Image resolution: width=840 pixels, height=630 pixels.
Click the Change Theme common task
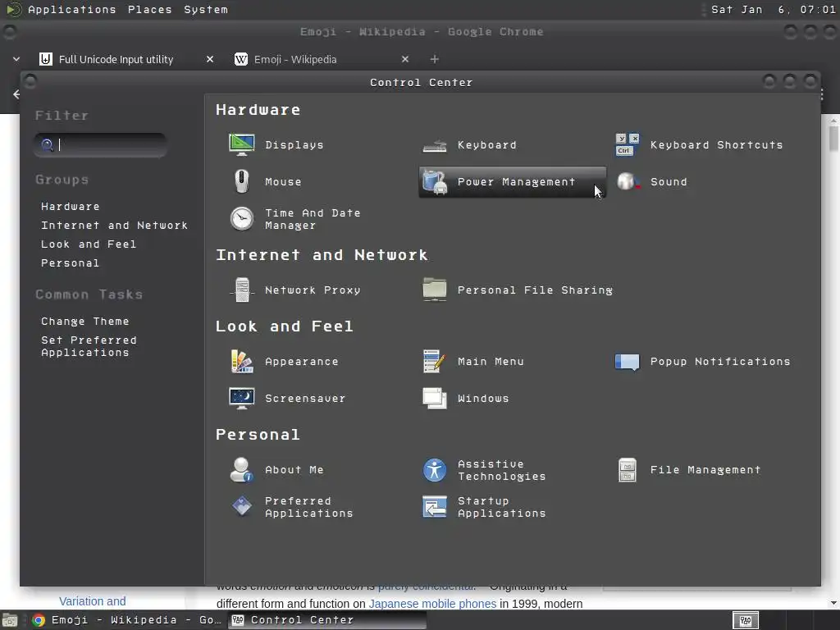pos(85,321)
